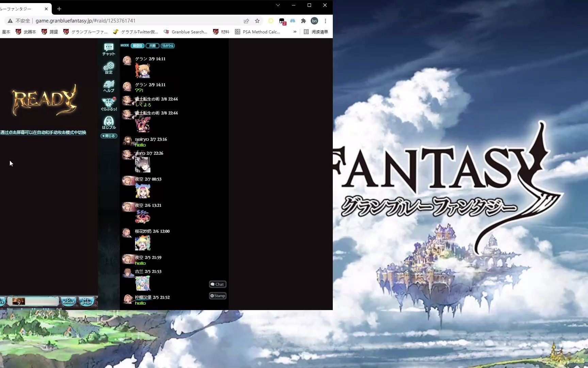The image size is (588, 368).
Task: Expand the hidden bookmarks chevron
Action: pos(295,32)
